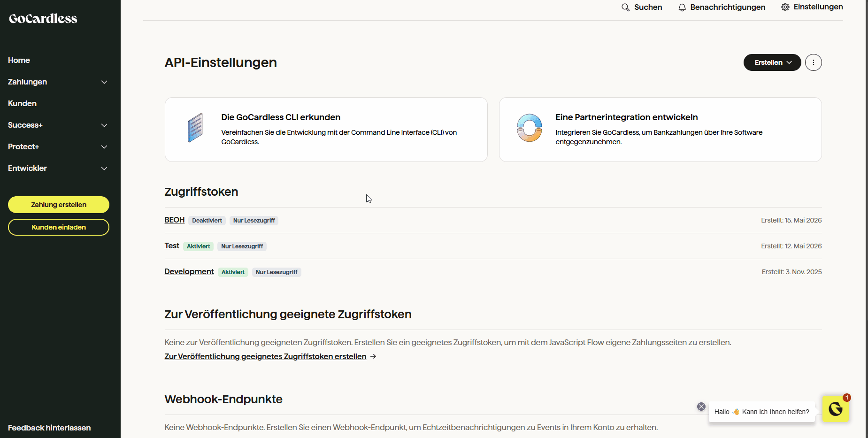
Task: Click the Deaktiviert badge on BEOH
Action: pyautogui.click(x=207, y=221)
